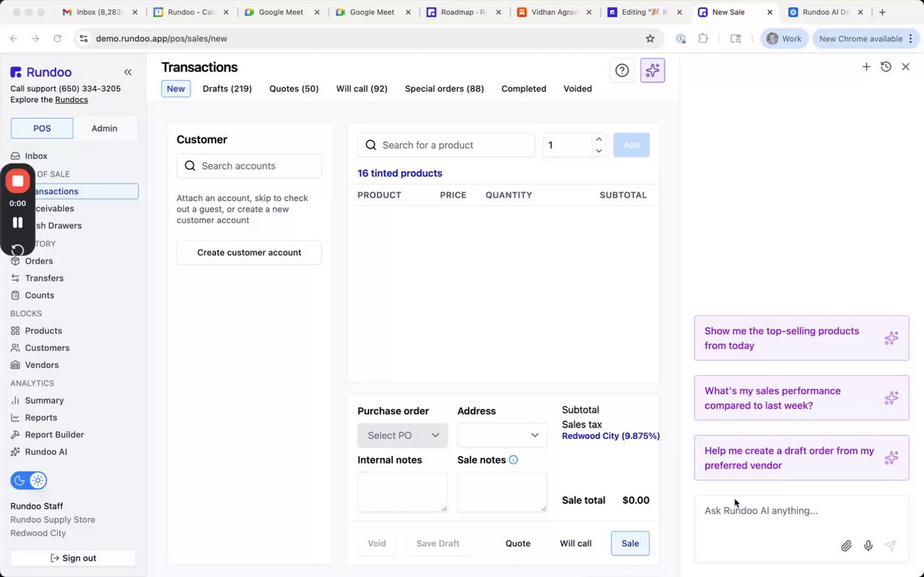Open the Drafts (219) tab
Screen dimensions: 924x577
point(227,89)
